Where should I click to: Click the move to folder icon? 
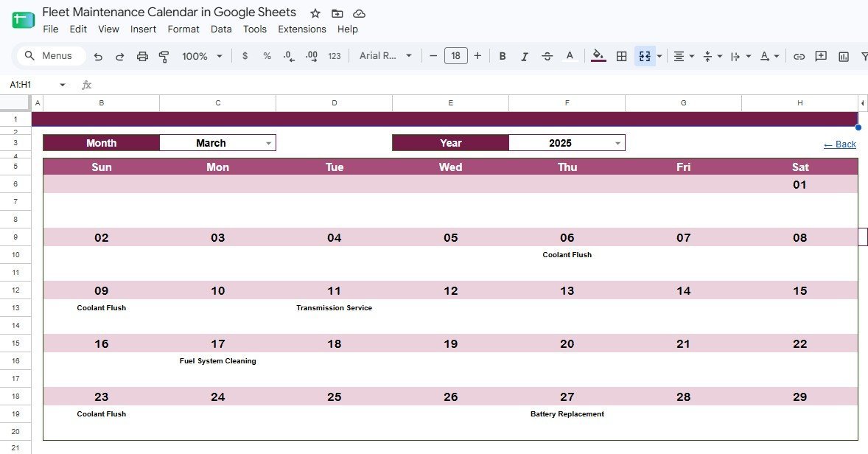click(x=337, y=13)
